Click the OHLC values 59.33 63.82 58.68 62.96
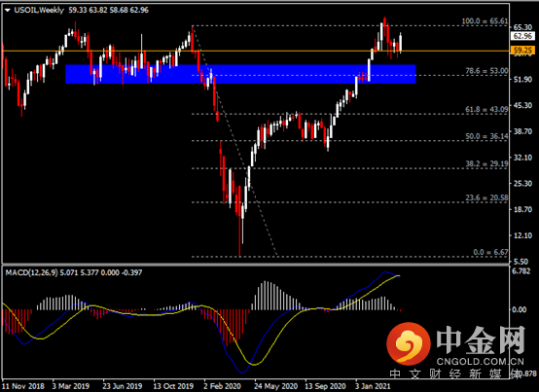Image resolution: width=539 pixels, height=392 pixels. coord(109,10)
